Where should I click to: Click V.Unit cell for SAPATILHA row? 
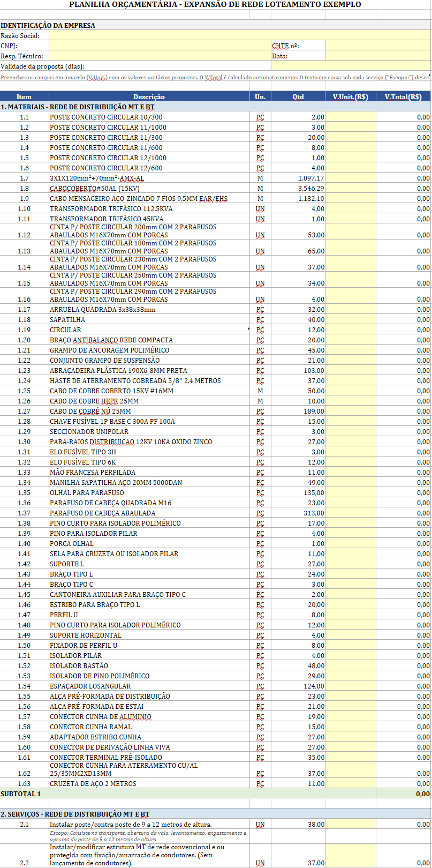(x=351, y=319)
